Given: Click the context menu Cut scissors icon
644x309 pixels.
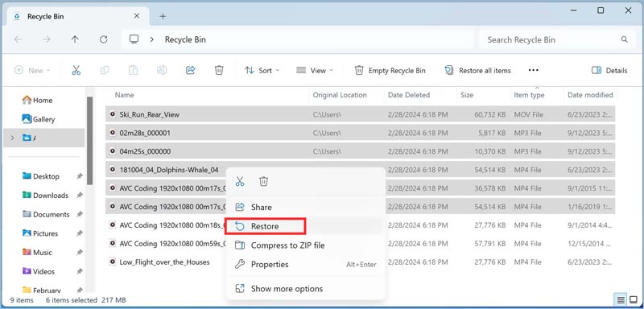Looking at the screenshot, I should coord(240,181).
